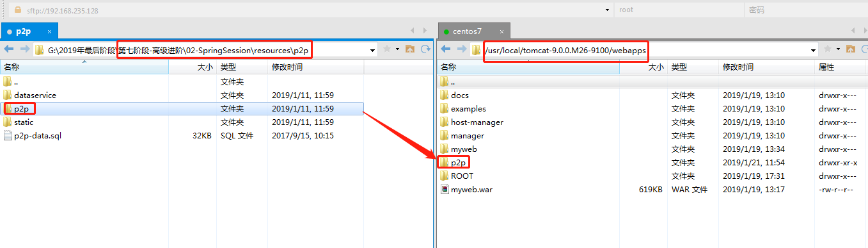Select the p2p local tab
This screenshot has height=248, width=868.
click(24, 31)
